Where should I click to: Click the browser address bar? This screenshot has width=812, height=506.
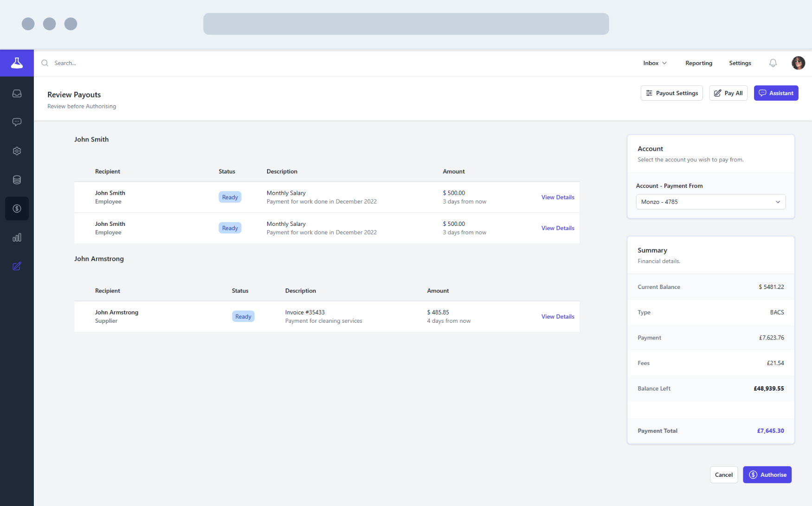tap(406, 24)
